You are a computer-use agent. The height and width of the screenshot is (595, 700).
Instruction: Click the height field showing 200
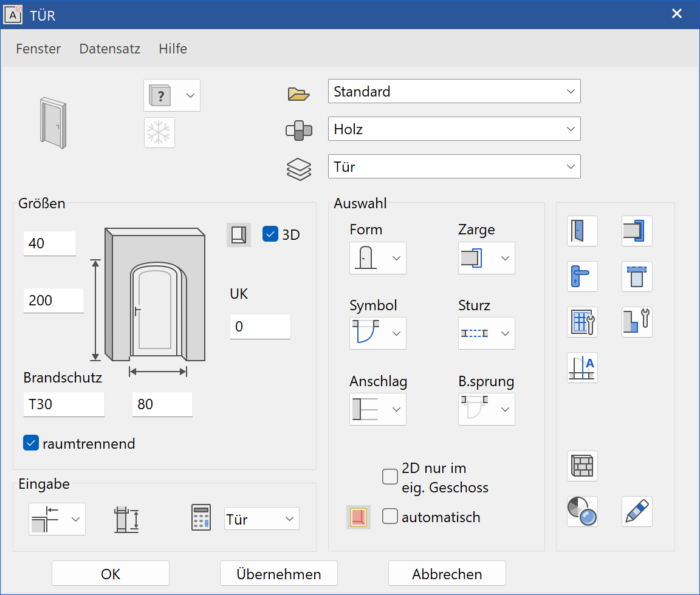pyautogui.click(x=53, y=300)
